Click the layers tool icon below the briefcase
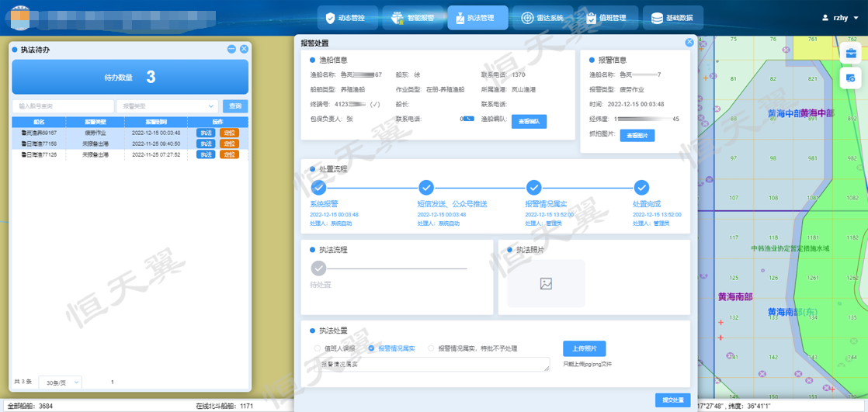 tap(851, 78)
